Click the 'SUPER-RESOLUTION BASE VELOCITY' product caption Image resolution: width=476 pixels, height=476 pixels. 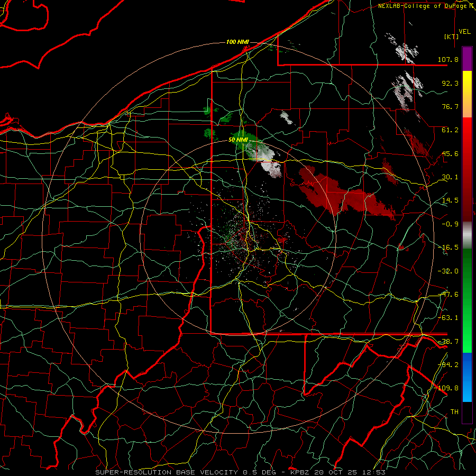tap(168, 472)
